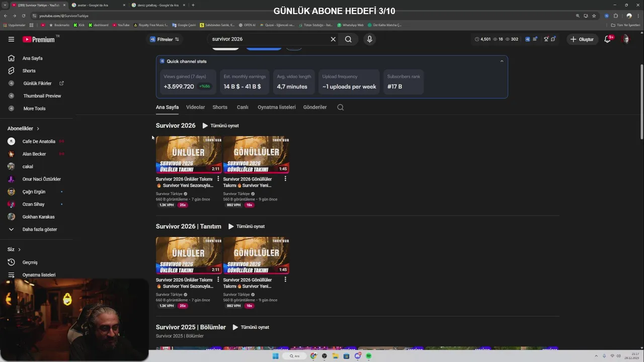Image resolution: width=644 pixels, height=362 pixels.
Task: Open Discord from the taskbar
Action: (x=358, y=356)
